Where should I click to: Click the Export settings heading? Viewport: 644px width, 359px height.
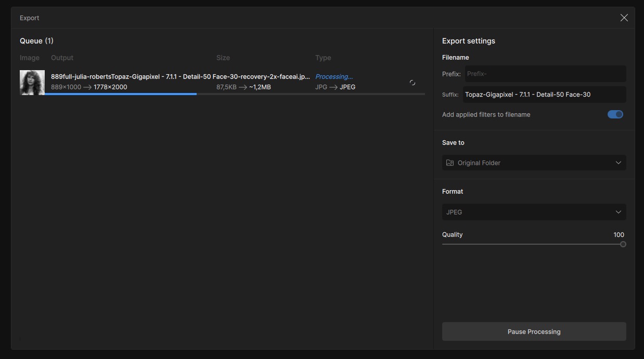[469, 41]
